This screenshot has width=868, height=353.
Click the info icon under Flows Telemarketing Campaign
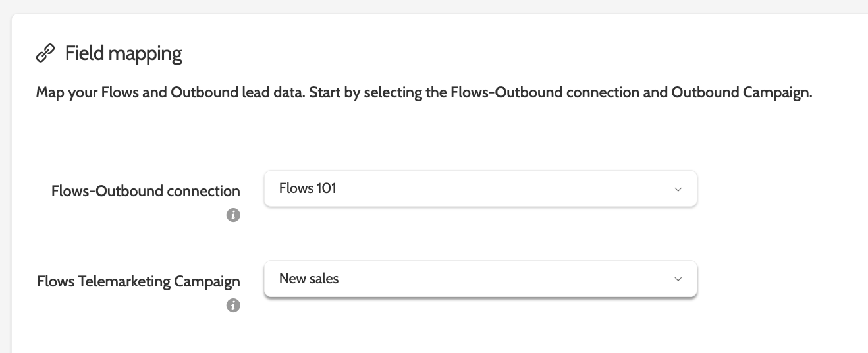point(233,305)
